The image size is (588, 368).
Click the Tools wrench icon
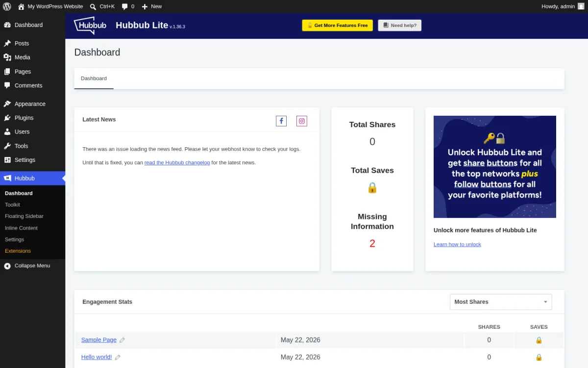[7, 146]
